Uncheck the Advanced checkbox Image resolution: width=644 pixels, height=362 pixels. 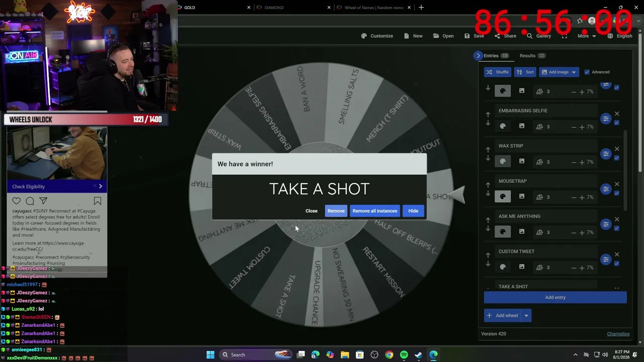(x=587, y=72)
